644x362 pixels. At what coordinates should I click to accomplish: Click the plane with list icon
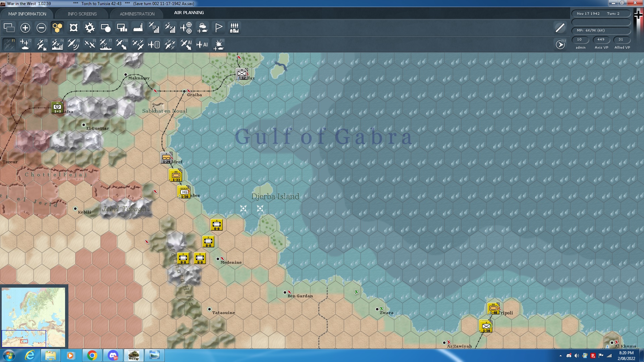coord(154,44)
